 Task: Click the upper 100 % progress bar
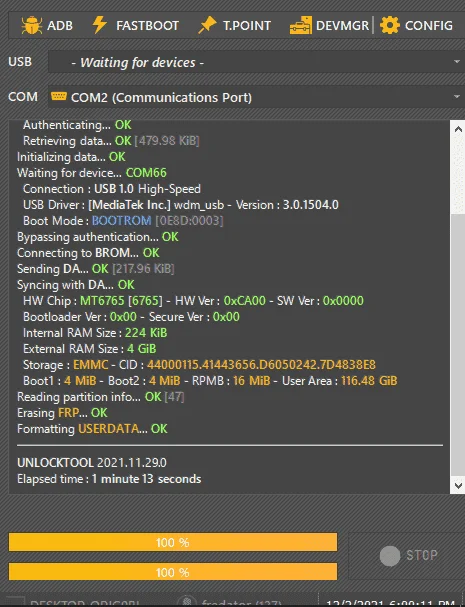pos(173,542)
